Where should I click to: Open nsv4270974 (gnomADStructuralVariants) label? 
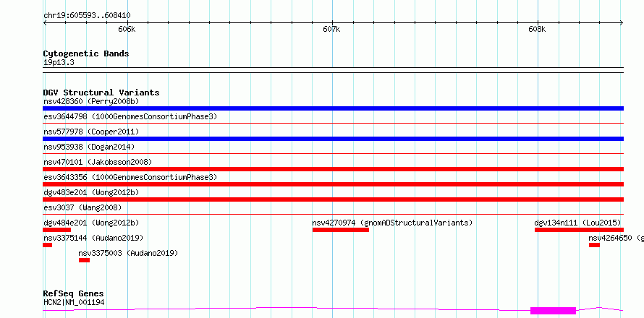pos(392,223)
